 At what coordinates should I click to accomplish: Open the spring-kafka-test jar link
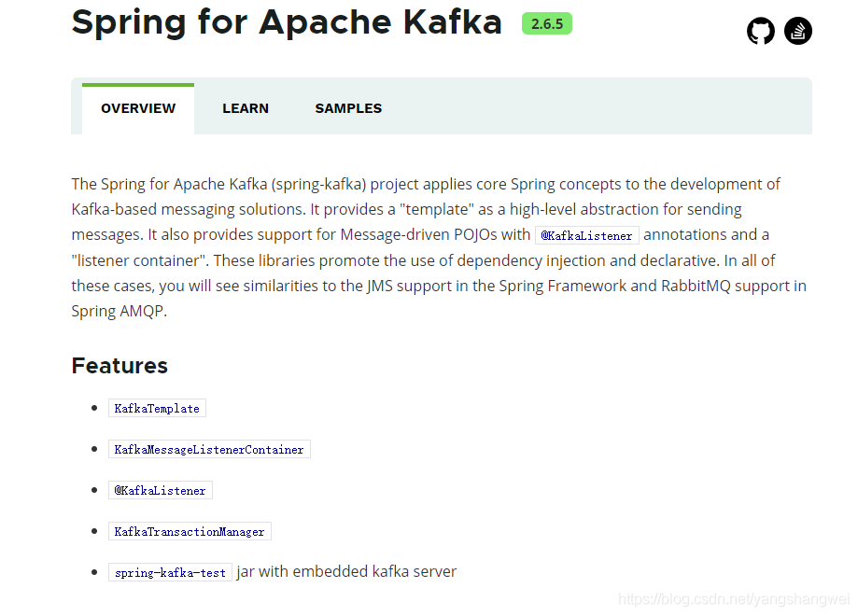pyautogui.click(x=170, y=571)
